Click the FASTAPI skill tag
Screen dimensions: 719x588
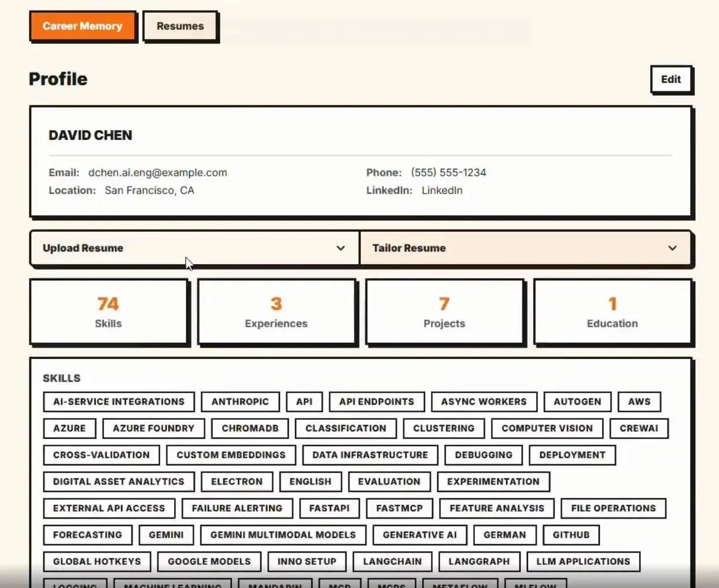click(329, 508)
